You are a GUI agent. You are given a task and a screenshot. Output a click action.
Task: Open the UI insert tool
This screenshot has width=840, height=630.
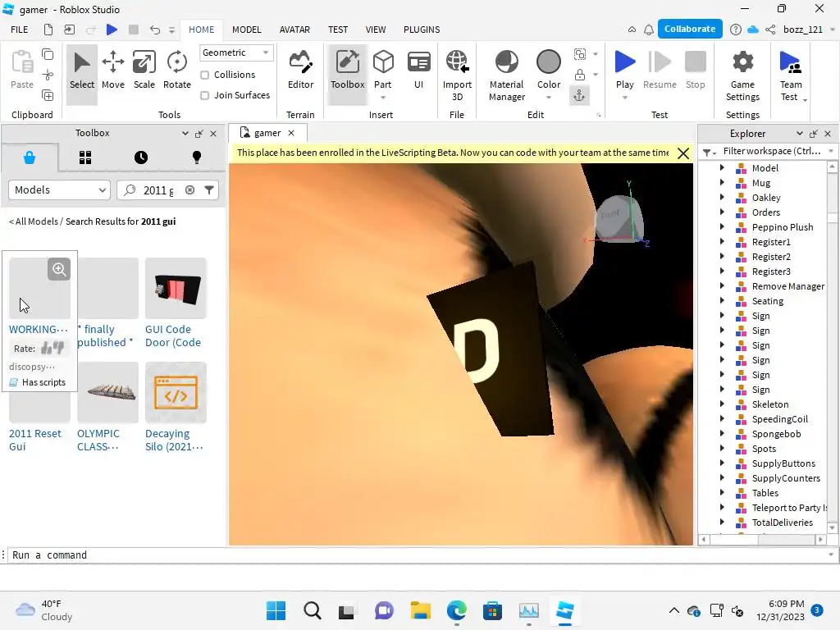pyautogui.click(x=419, y=71)
